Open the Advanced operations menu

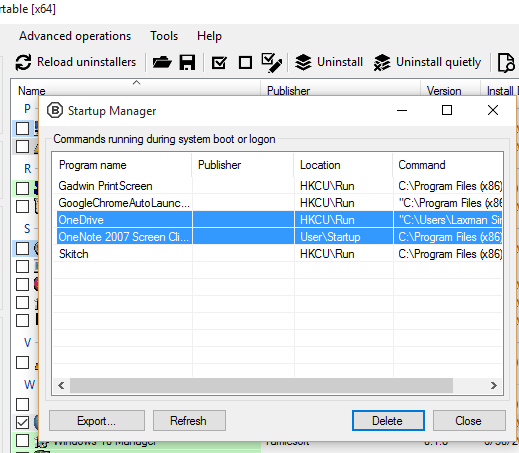click(75, 36)
